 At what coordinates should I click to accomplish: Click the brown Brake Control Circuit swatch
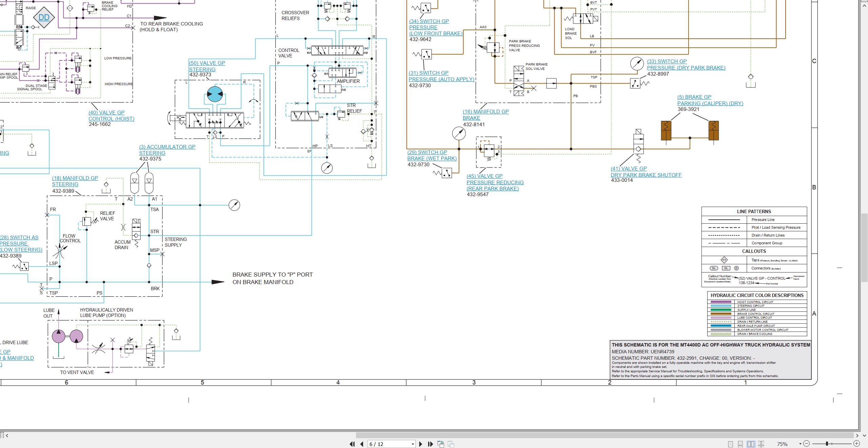click(x=721, y=314)
